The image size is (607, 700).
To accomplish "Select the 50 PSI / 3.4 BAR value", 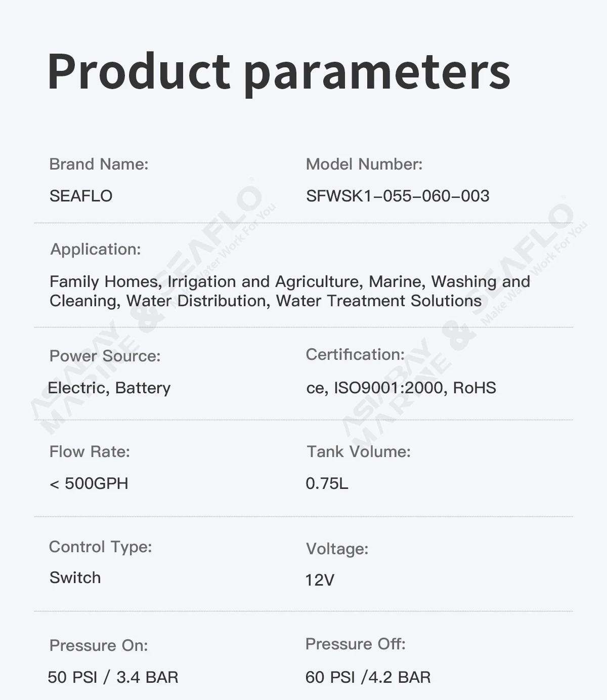I will (113, 677).
